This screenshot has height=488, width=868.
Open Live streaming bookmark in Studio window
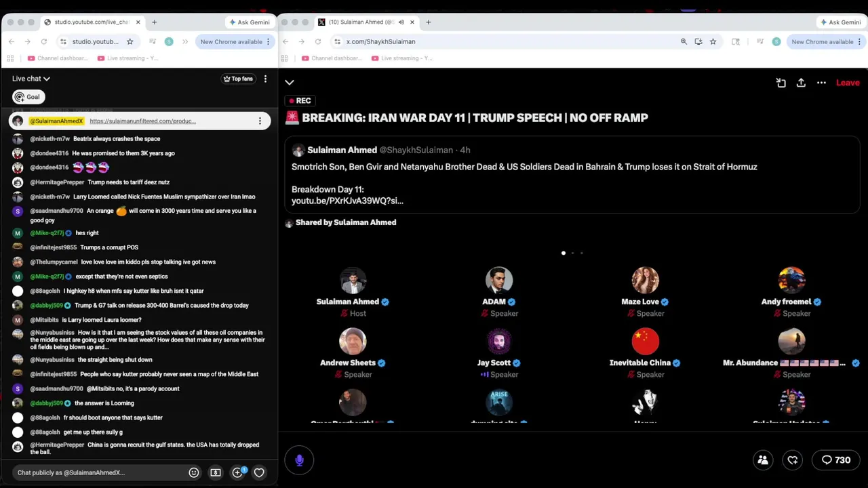click(x=128, y=58)
